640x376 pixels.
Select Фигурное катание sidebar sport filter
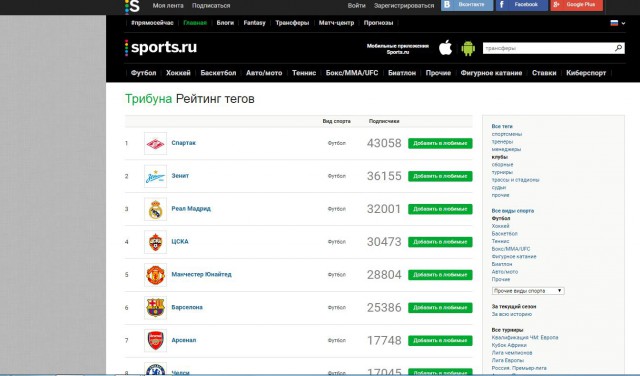tap(514, 257)
